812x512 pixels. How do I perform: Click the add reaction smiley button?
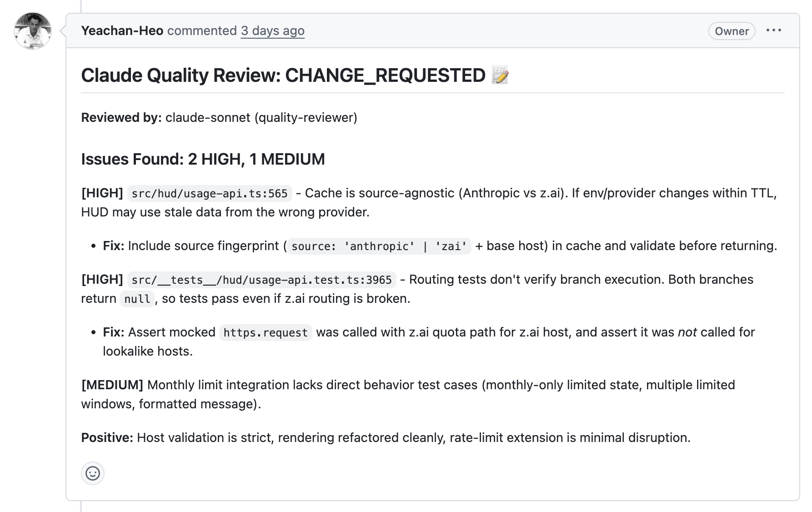[x=93, y=473]
